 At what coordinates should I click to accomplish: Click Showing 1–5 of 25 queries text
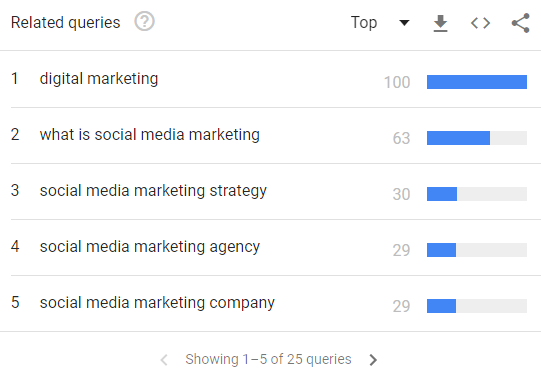pos(268,359)
